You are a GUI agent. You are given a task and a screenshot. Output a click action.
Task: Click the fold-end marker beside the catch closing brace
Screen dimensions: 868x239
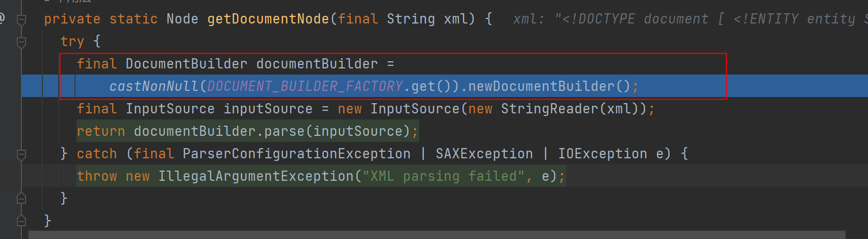click(x=21, y=198)
